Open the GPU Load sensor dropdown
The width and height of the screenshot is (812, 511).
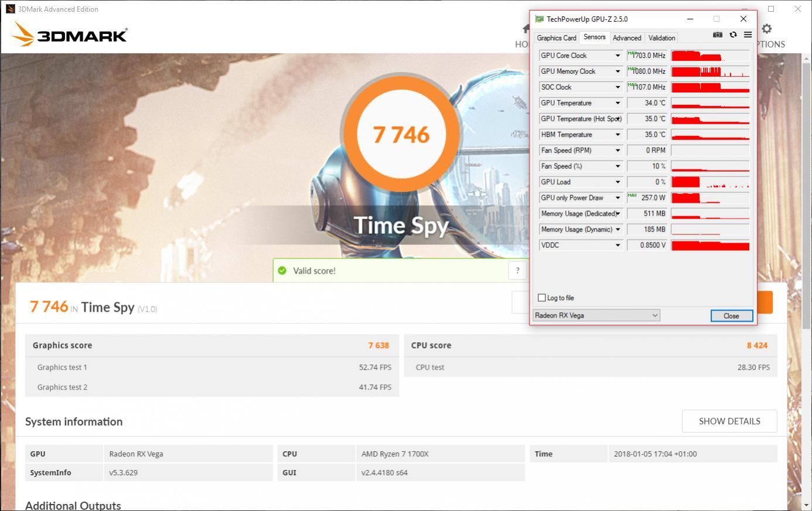pos(617,182)
